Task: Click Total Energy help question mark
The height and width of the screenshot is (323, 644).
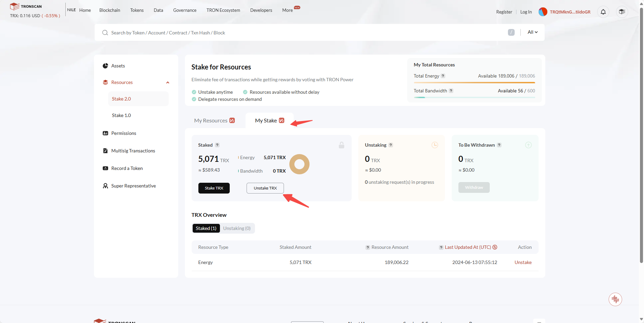Action: (443, 76)
